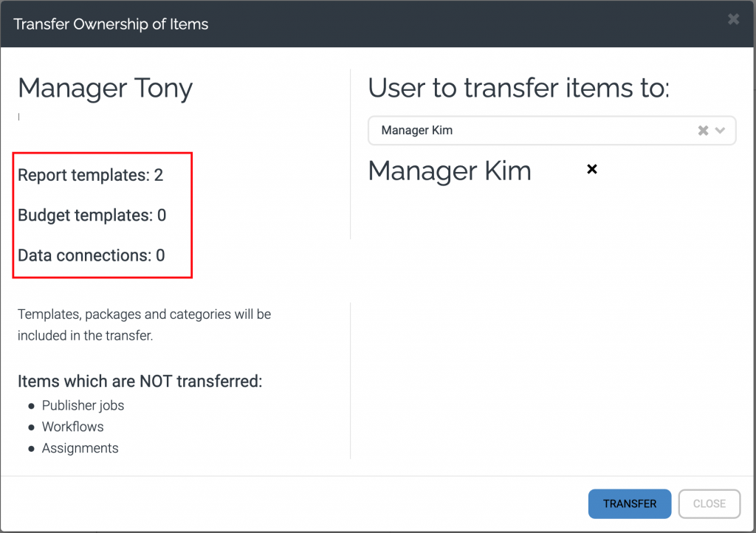Click the Budget templates: 0 line

tap(92, 216)
